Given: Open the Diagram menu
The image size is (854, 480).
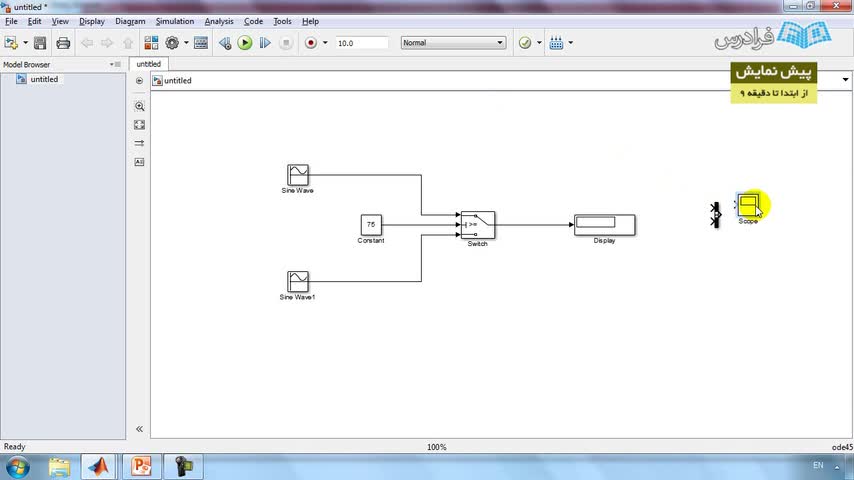Looking at the screenshot, I should click(130, 21).
